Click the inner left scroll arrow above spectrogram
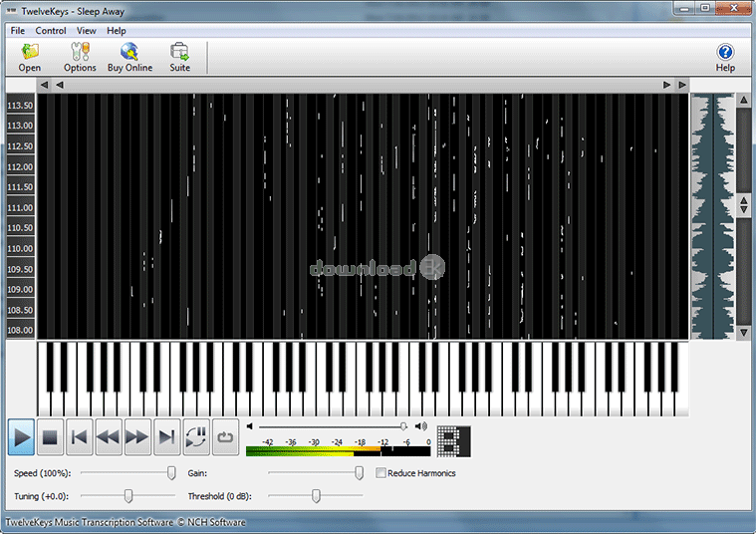This screenshot has height=534, width=756. pyautogui.click(x=60, y=85)
